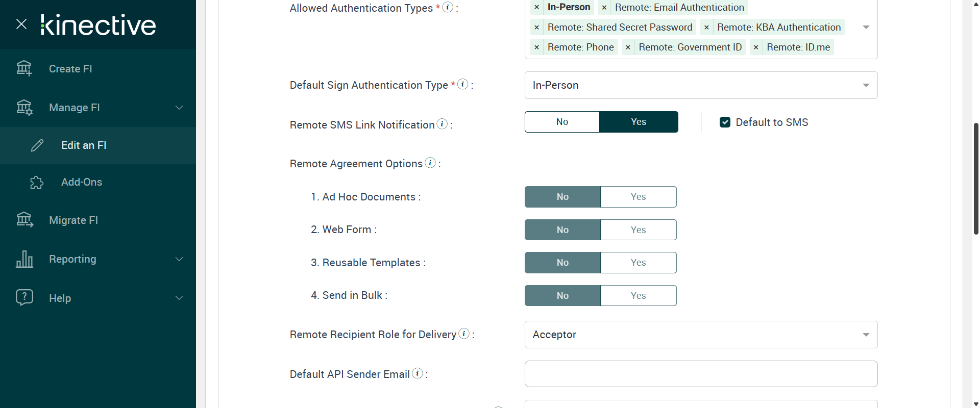Image resolution: width=980 pixels, height=408 pixels.
Task: Click the Migrate FI bank arrow icon
Action: (24, 220)
